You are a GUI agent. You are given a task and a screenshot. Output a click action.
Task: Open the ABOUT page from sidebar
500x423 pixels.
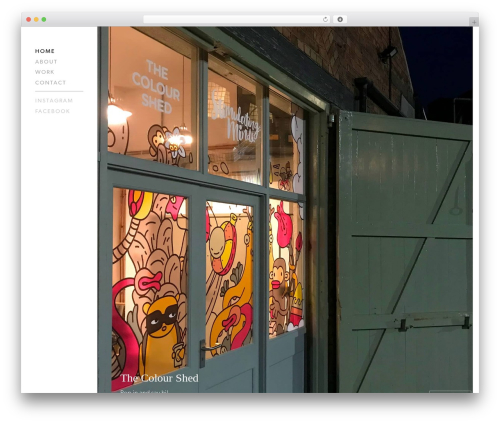(46, 62)
